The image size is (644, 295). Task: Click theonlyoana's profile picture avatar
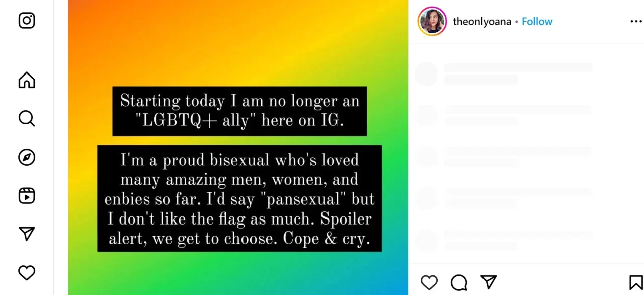point(432,21)
